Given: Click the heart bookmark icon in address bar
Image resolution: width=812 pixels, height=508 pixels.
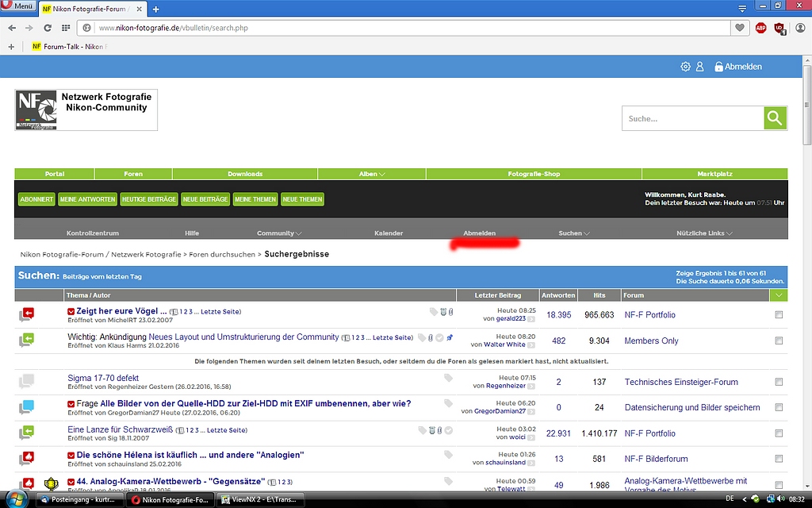Looking at the screenshot, I should (x=740, y=28).
